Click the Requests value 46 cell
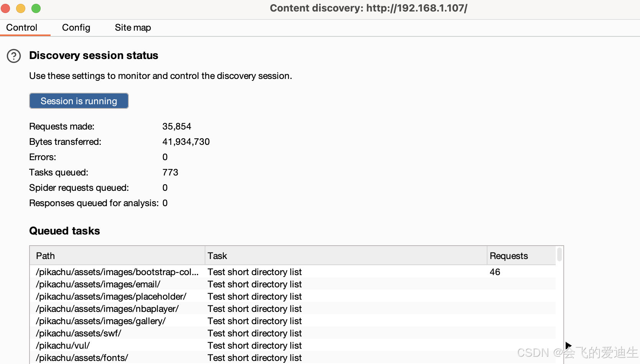The image size is (640, 364). point(495,272)
